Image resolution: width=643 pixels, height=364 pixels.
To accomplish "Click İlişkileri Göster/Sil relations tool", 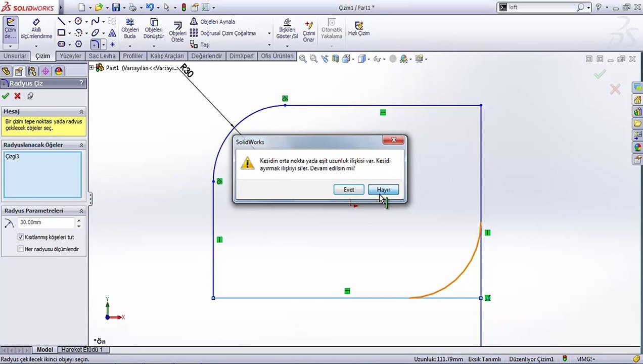I will click(x=287, y=29).
